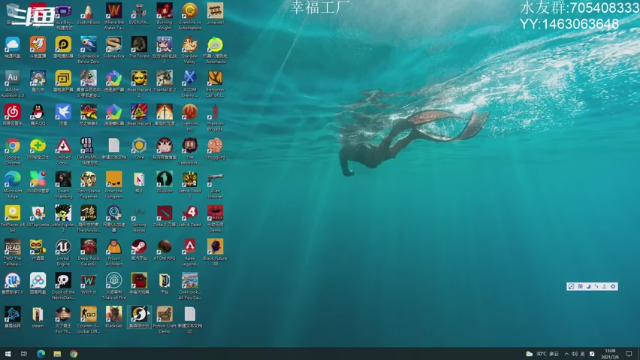Open the Burning Knight shortcut
This screenshot has width=640, height=360.
tap(164, 17)
